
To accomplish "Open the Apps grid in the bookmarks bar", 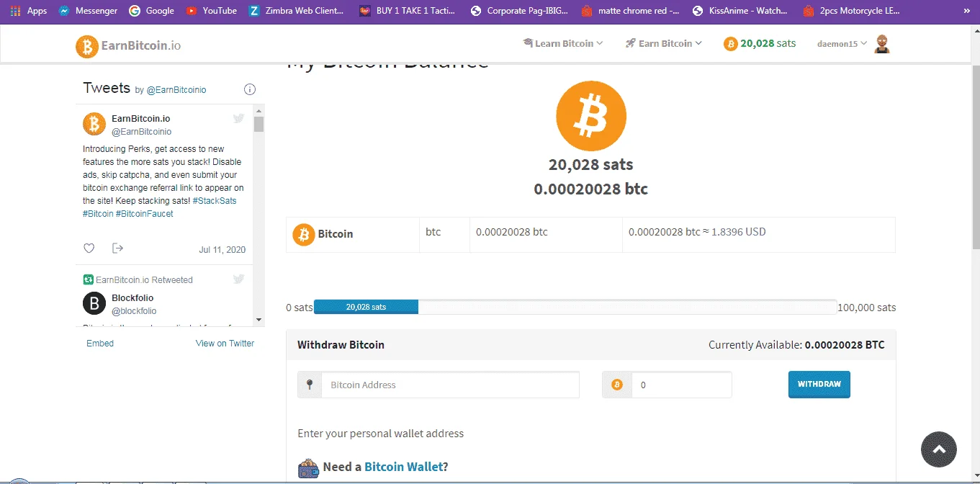I will point(29,11).
